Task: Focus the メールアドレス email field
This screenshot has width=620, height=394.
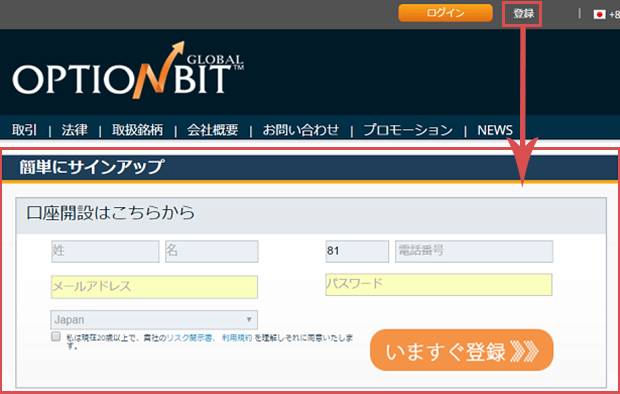Action: click(x=154, y=287)
